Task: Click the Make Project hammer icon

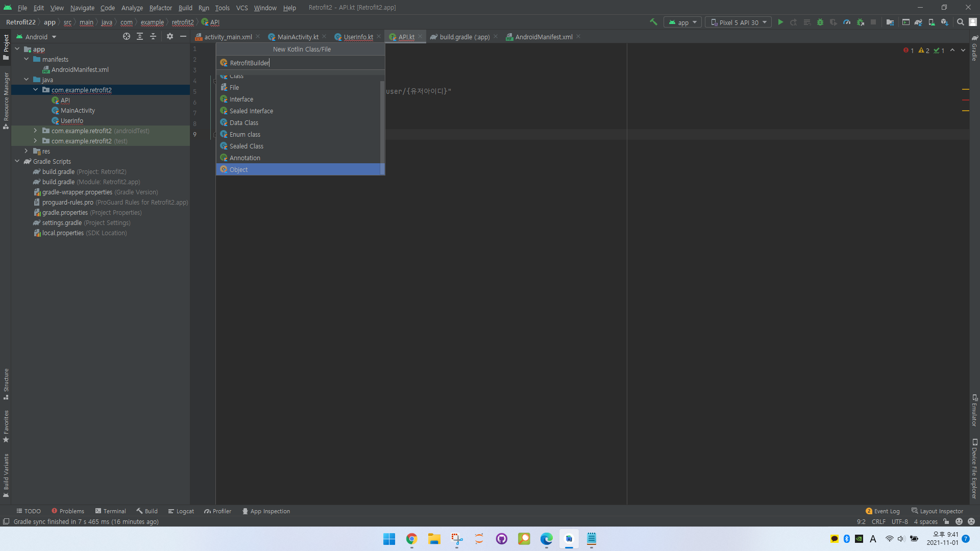Action: tap(653, 22)
